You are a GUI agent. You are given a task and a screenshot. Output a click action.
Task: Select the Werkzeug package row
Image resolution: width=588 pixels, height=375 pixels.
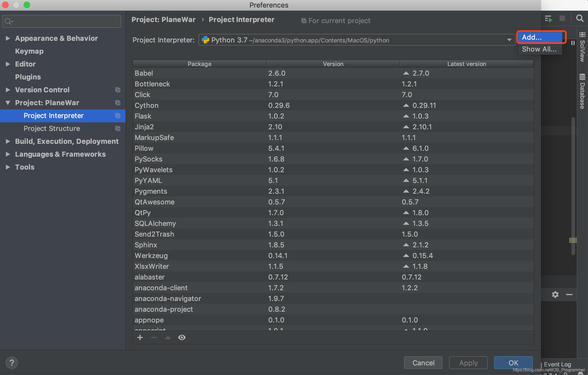coord(333,256)
